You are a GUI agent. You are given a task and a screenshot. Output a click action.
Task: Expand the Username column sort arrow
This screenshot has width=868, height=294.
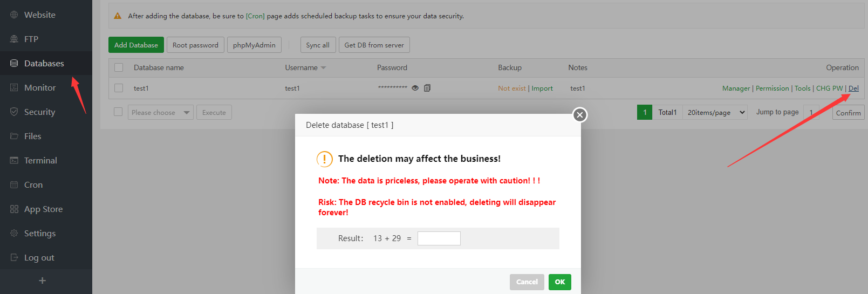tap(324, 68)
